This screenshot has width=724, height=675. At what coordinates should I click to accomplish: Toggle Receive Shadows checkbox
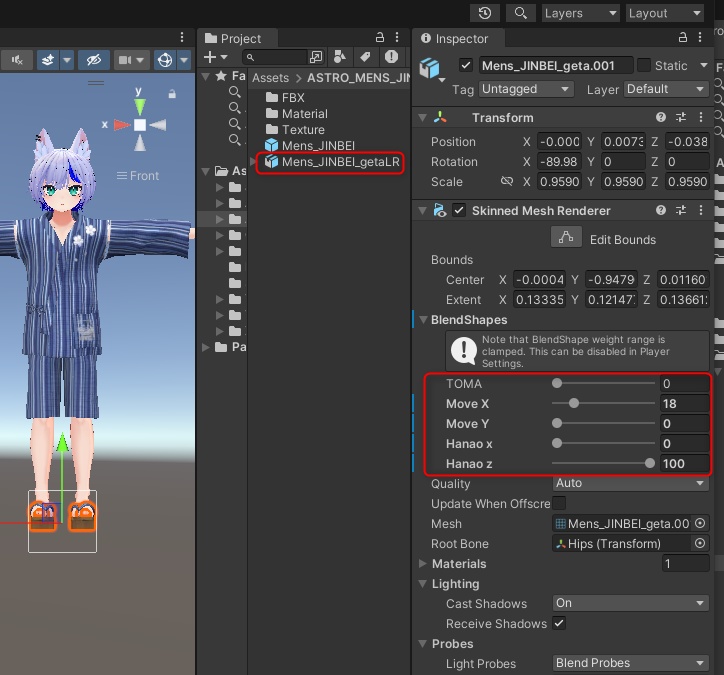click(559, 623)
